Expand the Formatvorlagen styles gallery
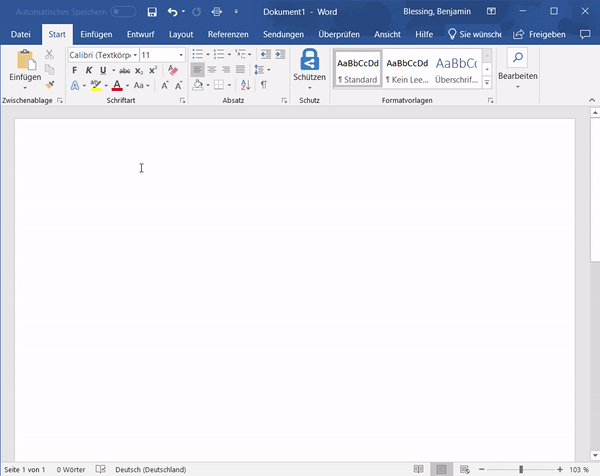This screenshot has height=476, width=600. (x=487, y=84)
